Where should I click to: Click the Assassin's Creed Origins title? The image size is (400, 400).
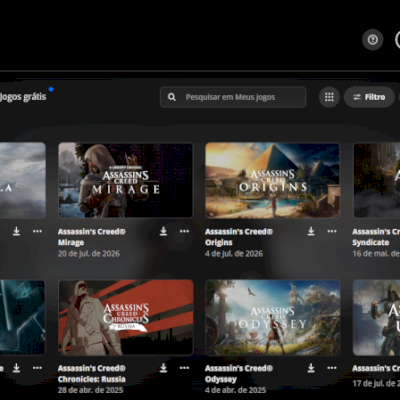[x=239, y=237]
